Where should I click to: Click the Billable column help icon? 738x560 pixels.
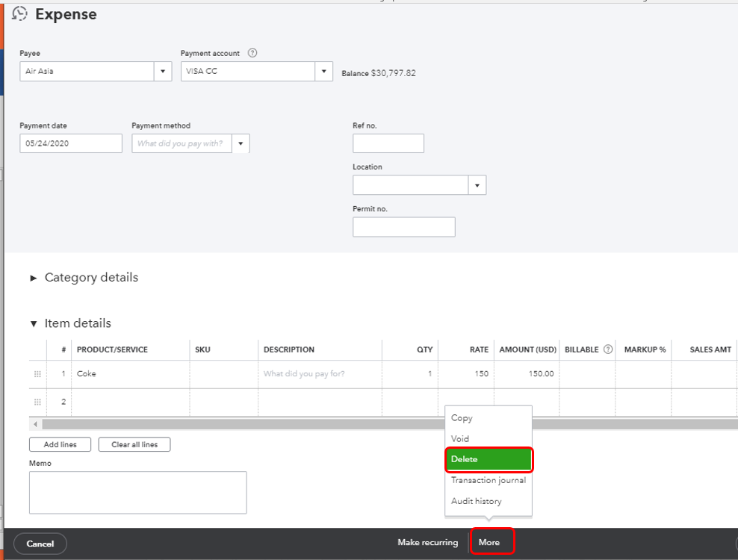point(607,349)
